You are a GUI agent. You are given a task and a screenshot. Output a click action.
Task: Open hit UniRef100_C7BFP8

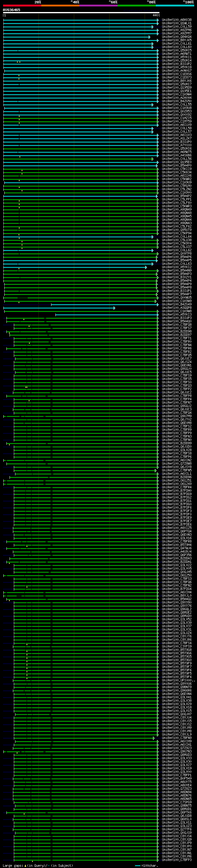(x=177, y=396)
